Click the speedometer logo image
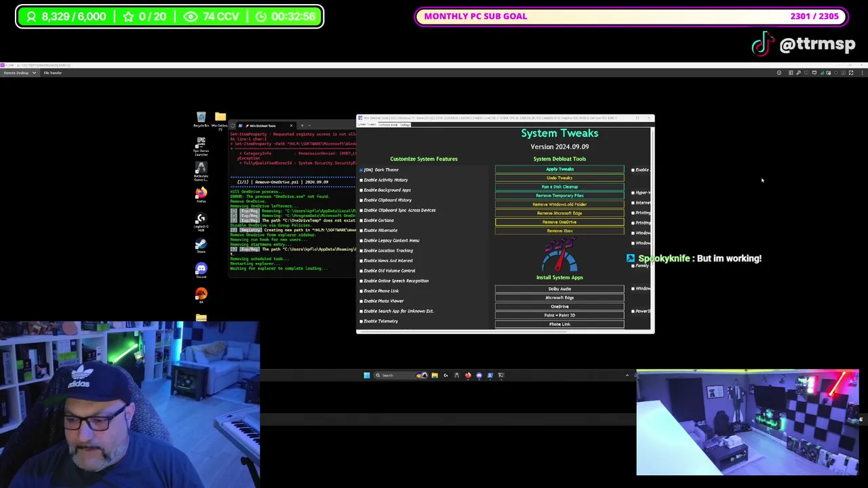The image size is (868, 488). click(559, 254)
